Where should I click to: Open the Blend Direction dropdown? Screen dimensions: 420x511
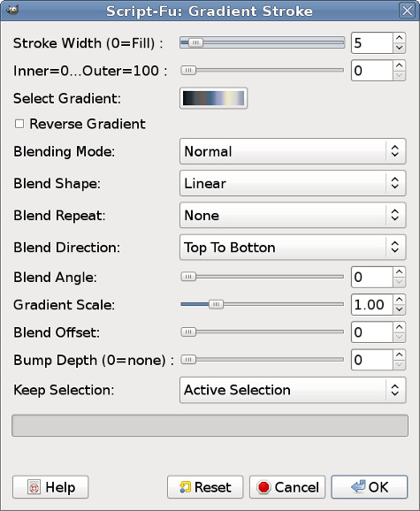coord(293,247)
